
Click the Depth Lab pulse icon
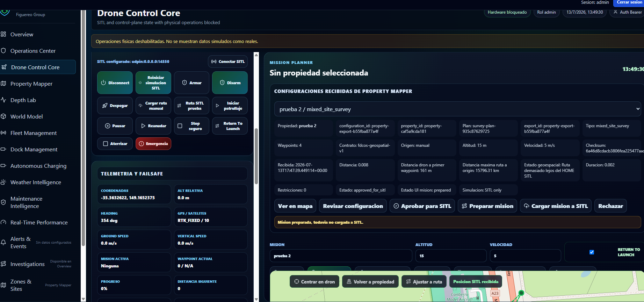pyautogui.click(x=3, y=100)
